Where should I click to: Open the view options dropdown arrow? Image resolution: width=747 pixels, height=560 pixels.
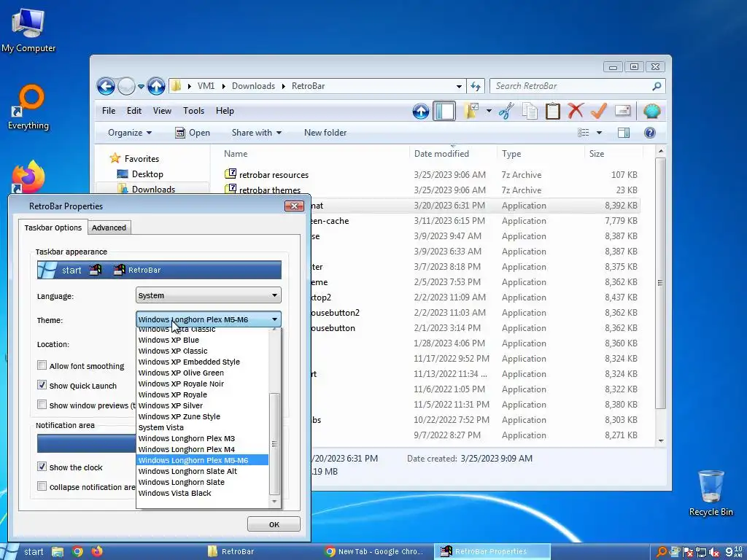(x=599, y=133)
